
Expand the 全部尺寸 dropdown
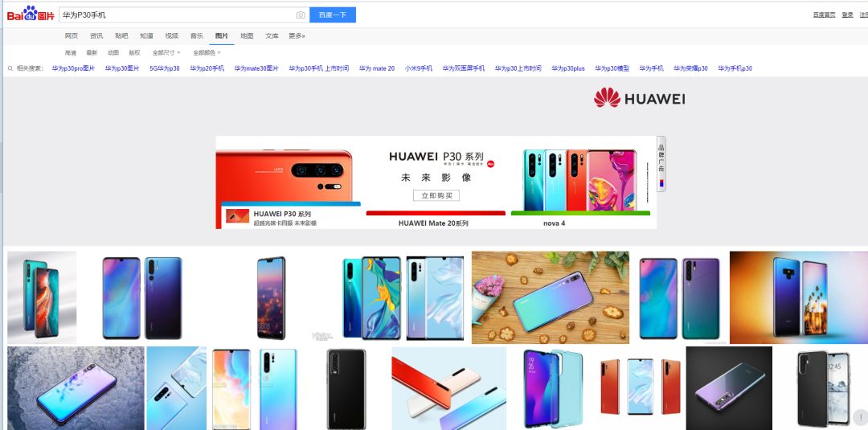[x=166, y=53]
